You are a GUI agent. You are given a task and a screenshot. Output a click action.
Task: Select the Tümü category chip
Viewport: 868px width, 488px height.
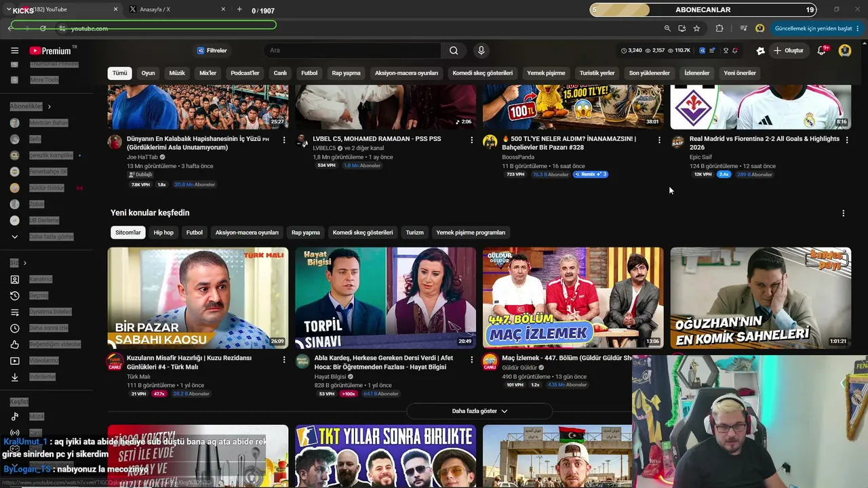(x=119, y=73)
